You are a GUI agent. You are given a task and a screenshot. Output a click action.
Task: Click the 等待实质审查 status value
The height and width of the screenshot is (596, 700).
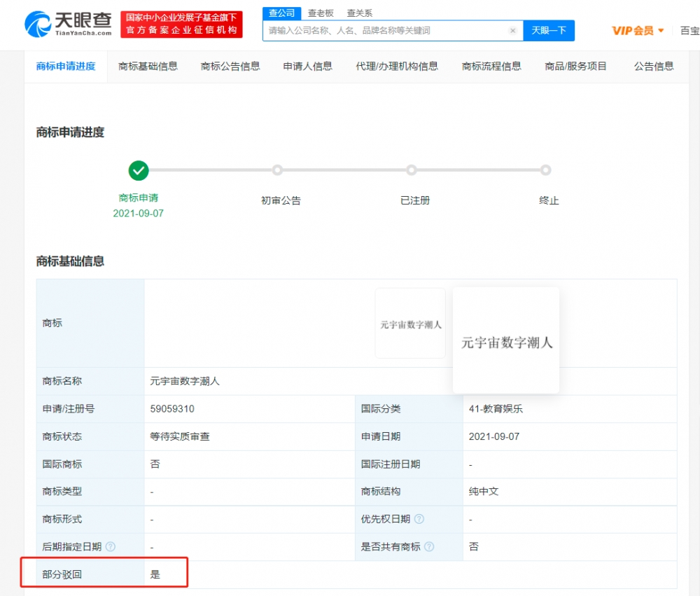[179, 436]
